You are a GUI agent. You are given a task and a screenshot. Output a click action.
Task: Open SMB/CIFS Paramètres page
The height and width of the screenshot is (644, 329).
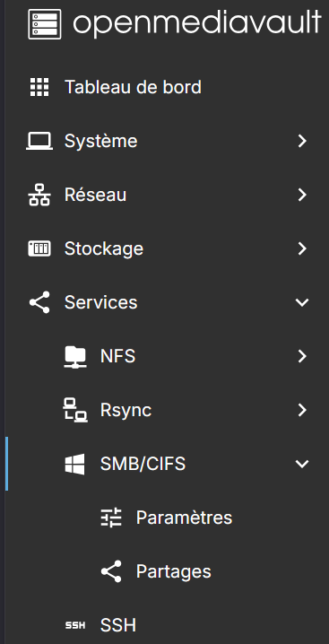(x=185, y=518)
